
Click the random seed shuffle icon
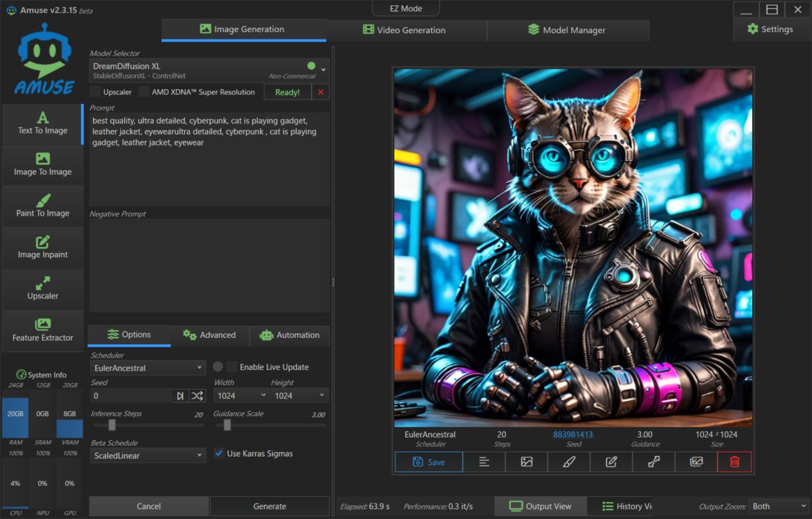tap(197, 395)
